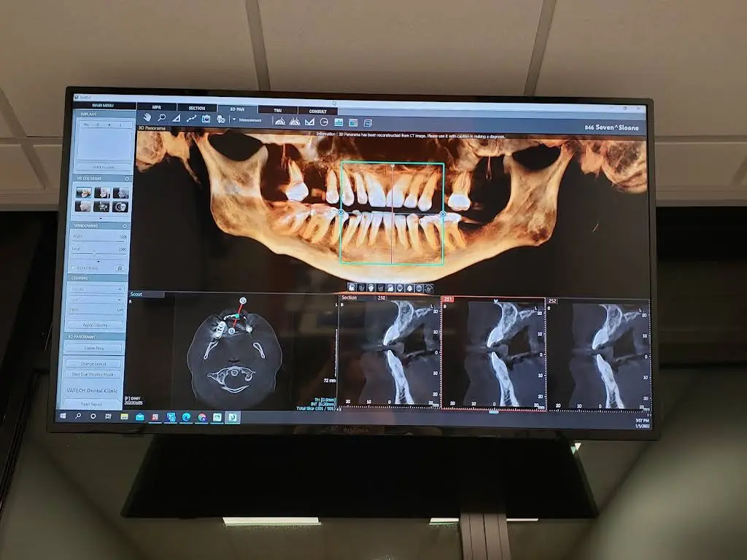The height and width of the screenshot is (560, 747).
Task: Click the camera capture icon
Action: 206,119
